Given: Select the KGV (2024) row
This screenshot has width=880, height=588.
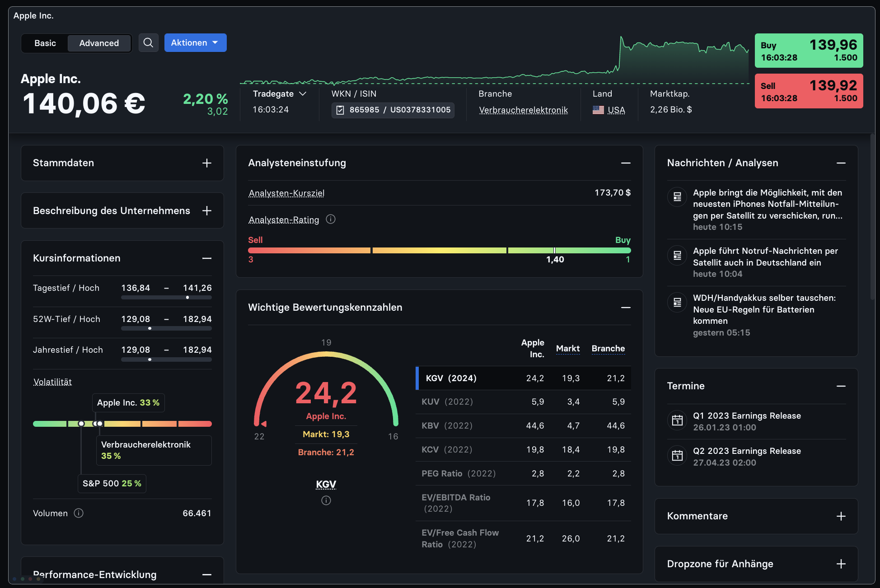Looking at the screenshot, I should pos(523,378).
